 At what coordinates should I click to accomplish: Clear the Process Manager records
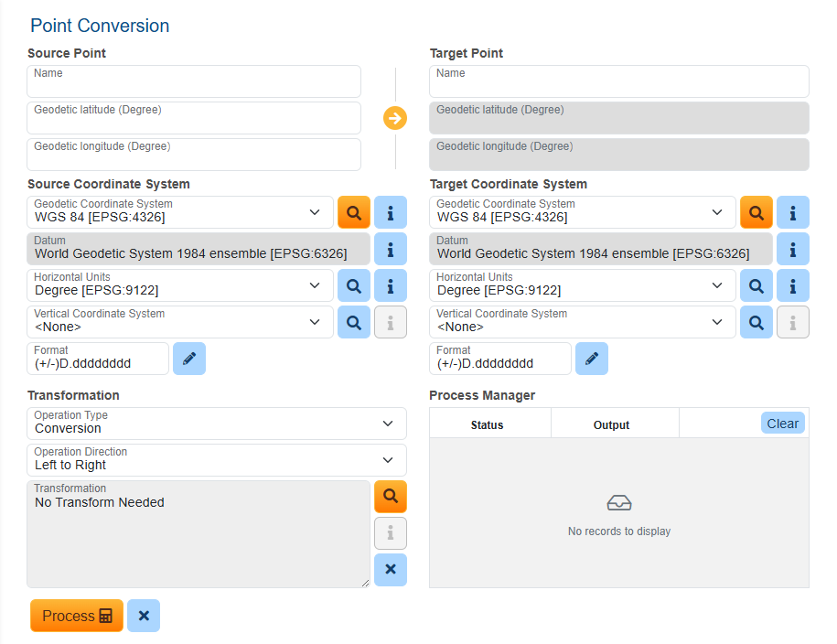coord(783,423)
